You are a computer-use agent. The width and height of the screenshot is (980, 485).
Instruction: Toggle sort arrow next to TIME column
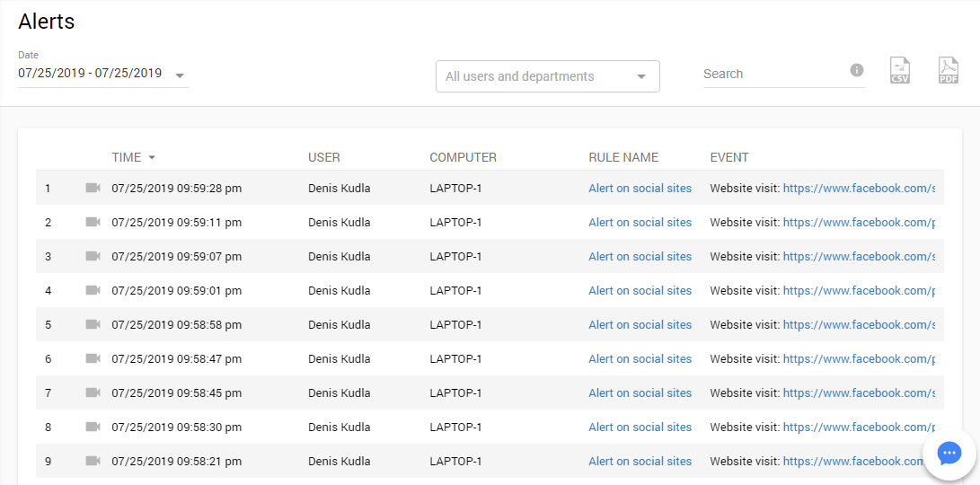point(152,157)
